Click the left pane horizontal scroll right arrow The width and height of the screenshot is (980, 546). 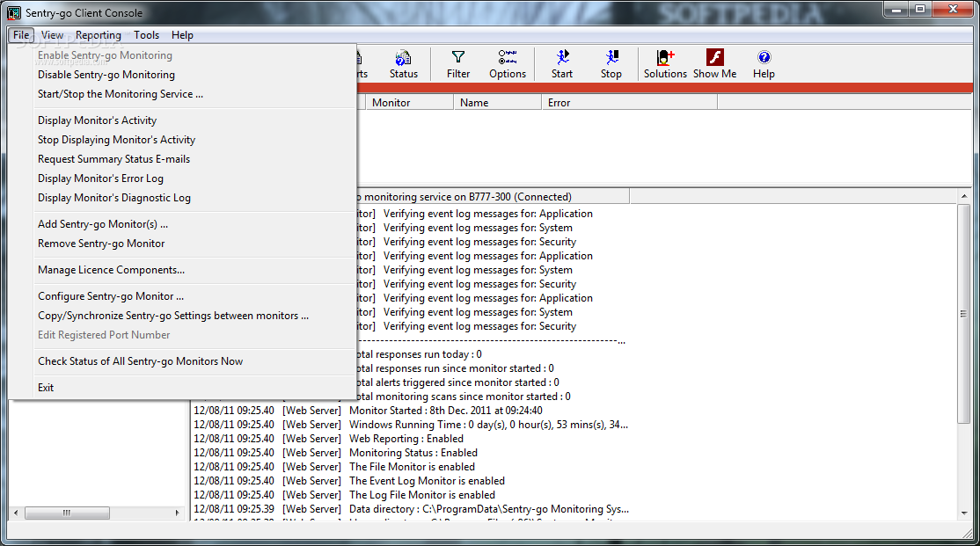pos(178,513)
